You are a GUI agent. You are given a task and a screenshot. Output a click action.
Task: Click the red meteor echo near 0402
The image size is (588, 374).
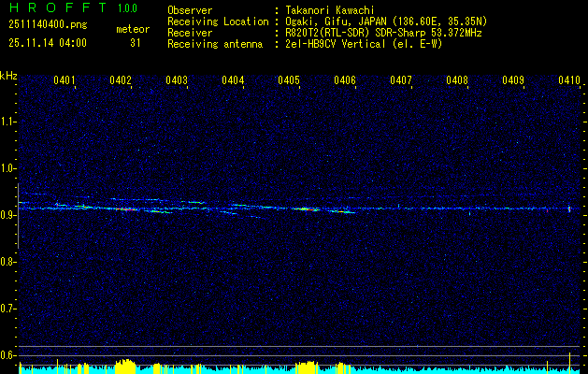pyautogui.click(x=122, y=209)
